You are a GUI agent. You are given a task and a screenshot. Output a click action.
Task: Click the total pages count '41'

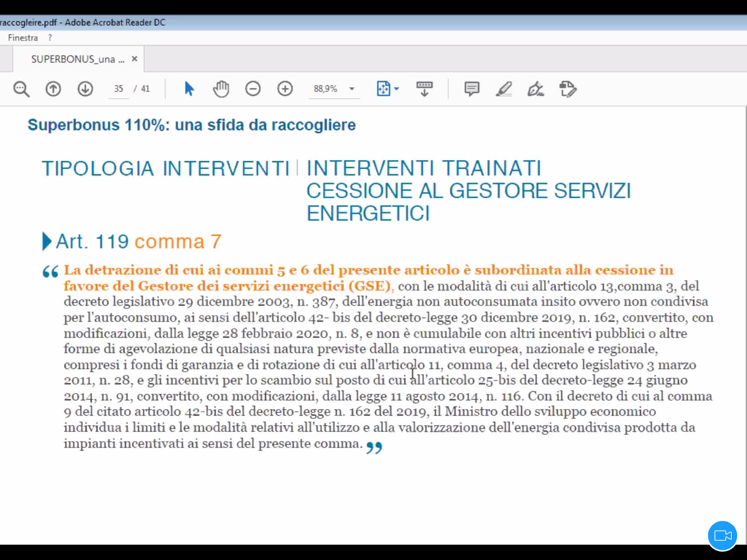click(146, 89)
